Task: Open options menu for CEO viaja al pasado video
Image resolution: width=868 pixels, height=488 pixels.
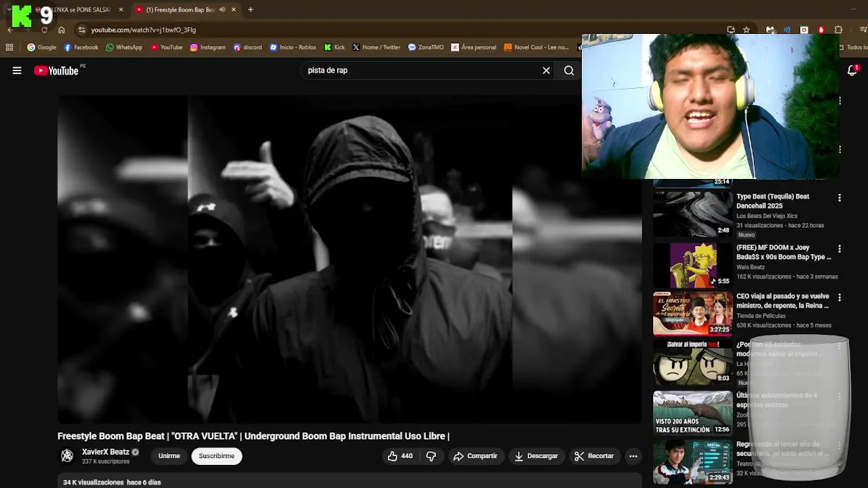Action: (x=840, y=298)
